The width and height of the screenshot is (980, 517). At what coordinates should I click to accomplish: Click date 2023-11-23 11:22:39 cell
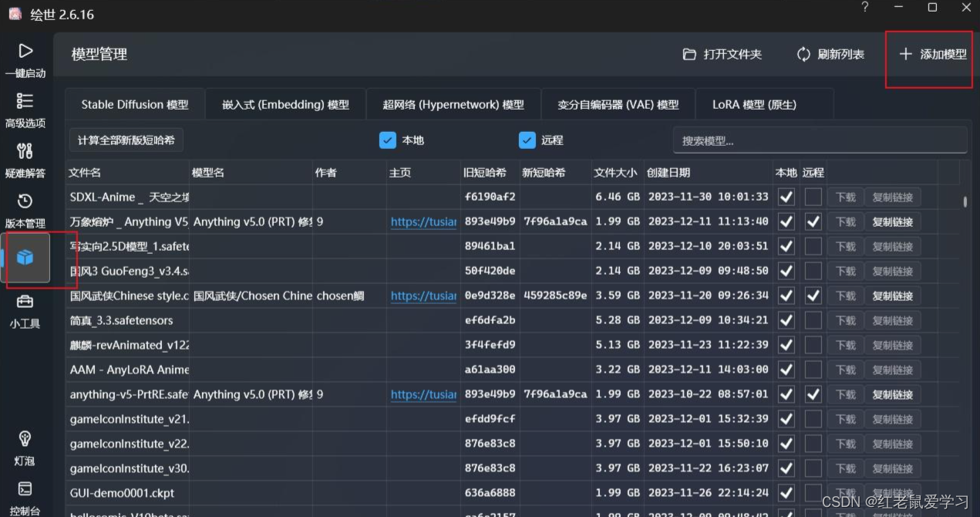pos(709,345)
